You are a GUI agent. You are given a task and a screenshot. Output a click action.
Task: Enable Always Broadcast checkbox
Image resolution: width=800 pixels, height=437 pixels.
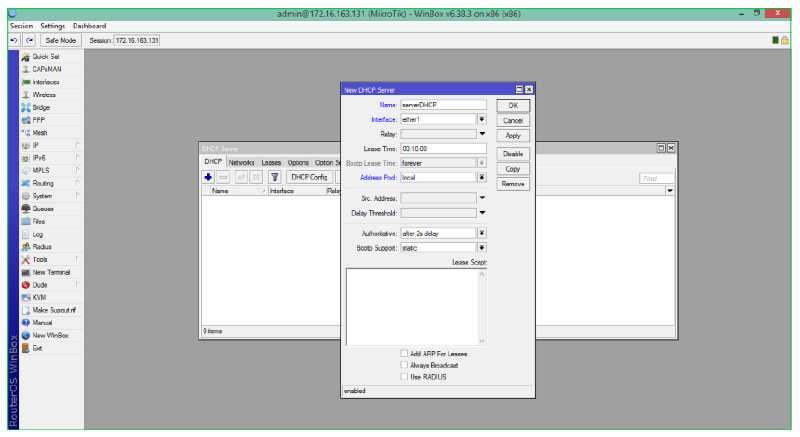pyautogui.click(x=404, y=365)
